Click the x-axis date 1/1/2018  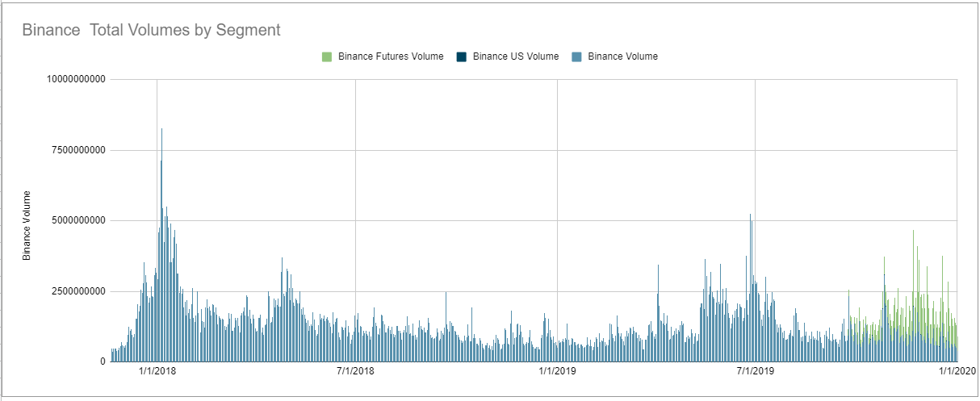[x=157, y=372]
